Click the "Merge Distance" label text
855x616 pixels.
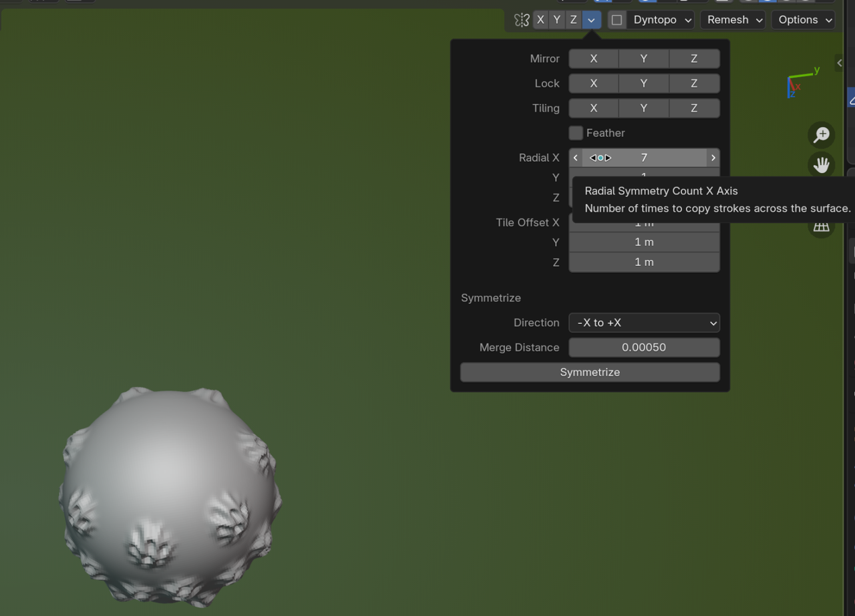[519, 347]
